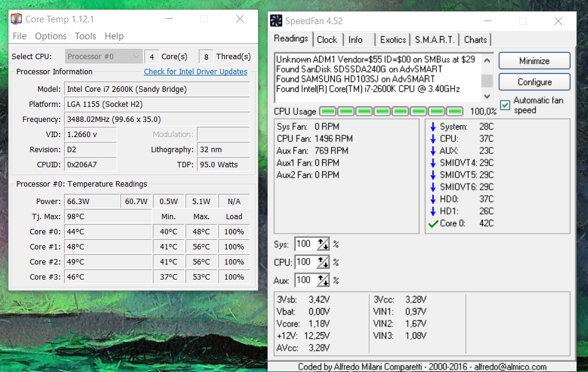Click the TDP value 95.0 Watts

(223, 164)
